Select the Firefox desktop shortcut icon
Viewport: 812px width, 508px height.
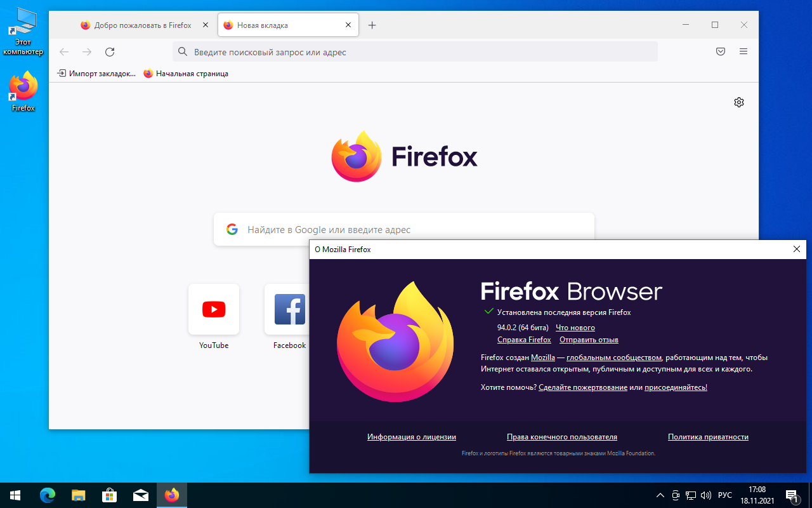(23, 91)
